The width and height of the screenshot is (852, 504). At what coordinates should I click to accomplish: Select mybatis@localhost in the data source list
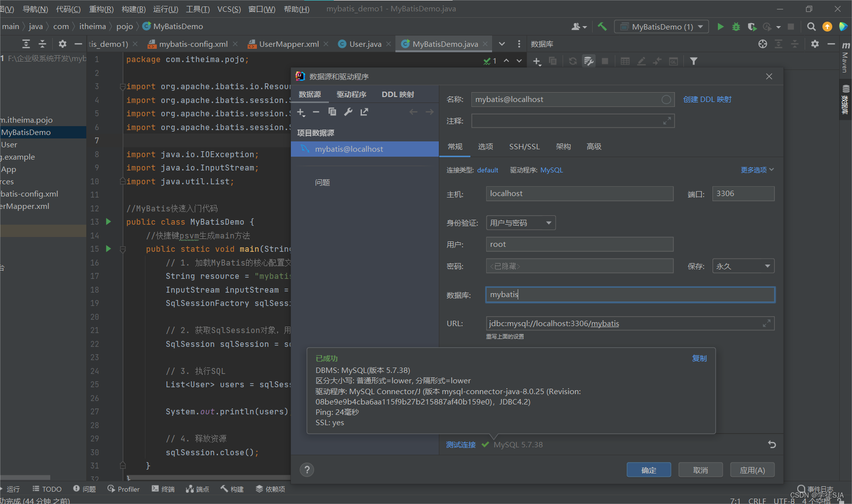[365, 149]
